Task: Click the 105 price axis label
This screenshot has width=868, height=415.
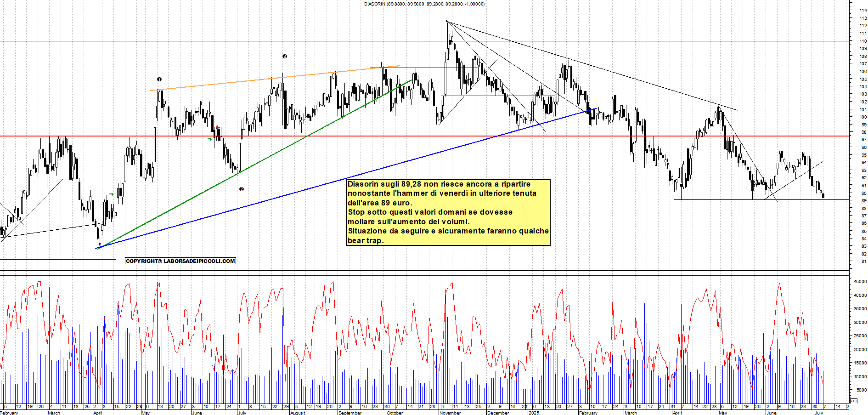Action: (x=863, y=79)
